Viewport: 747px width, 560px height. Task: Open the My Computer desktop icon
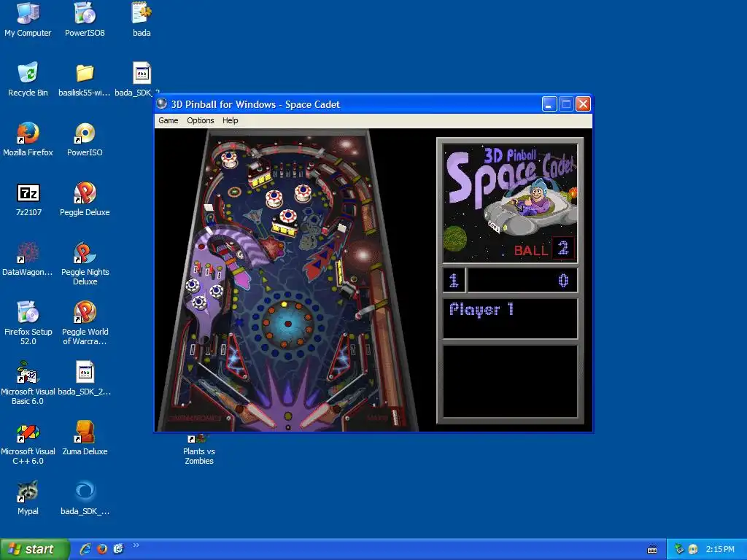pyautogui.click(x=28, y=20)
